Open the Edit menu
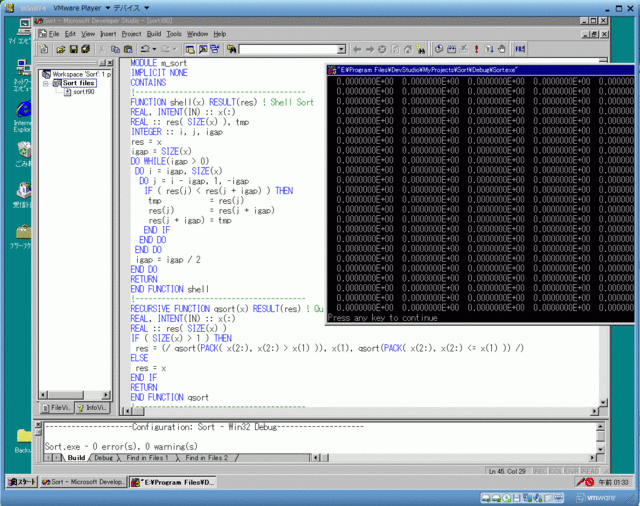This screenshot has height=506, width=640. pyautogui.click(x=70, y=34)
